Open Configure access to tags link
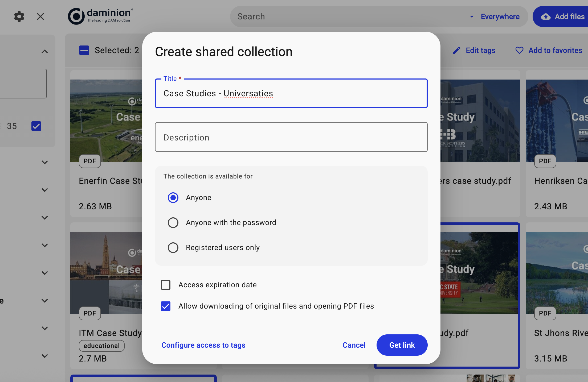The width and height of the screenshot is (588, 382). (x=203, y=345)
